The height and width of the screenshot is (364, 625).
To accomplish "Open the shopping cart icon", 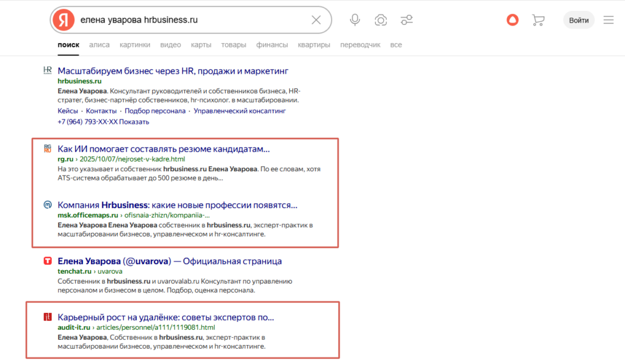I will click(538, 20).
